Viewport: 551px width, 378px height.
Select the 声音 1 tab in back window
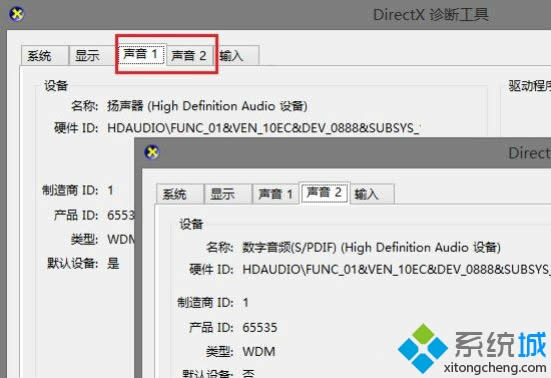click(x=141, y=54)
